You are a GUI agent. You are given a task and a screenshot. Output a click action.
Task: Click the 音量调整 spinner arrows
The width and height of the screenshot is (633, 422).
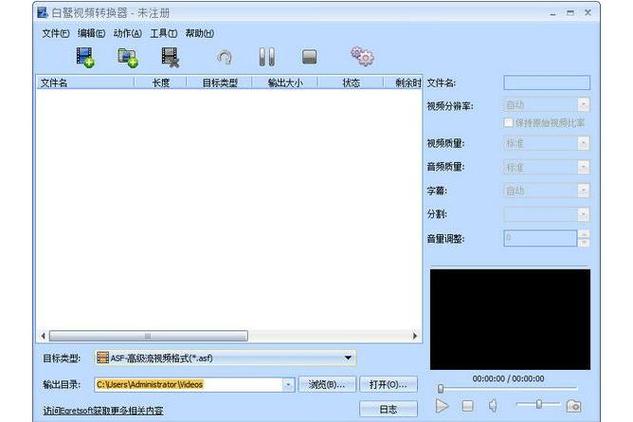[584, 238]
